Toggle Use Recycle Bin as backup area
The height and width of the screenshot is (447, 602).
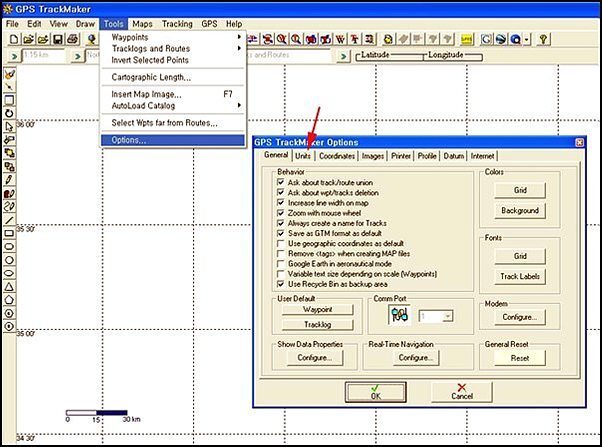coord(281,284)
